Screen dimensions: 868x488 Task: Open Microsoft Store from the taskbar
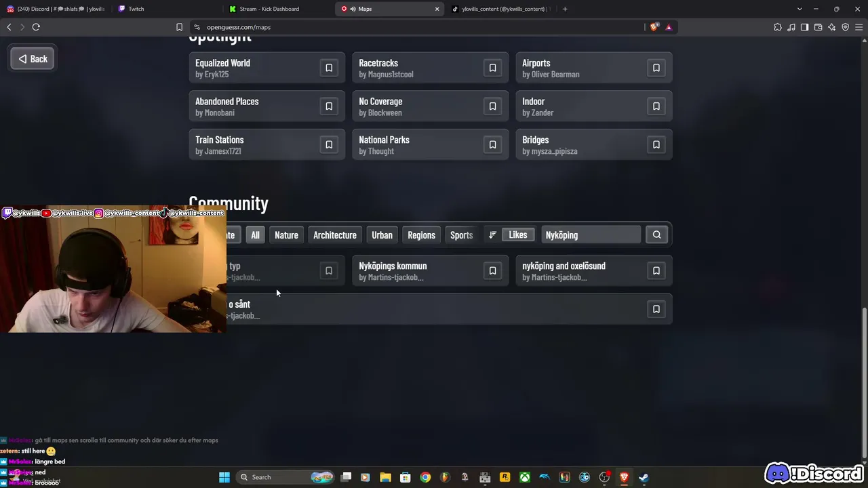[x=405, y=477]
